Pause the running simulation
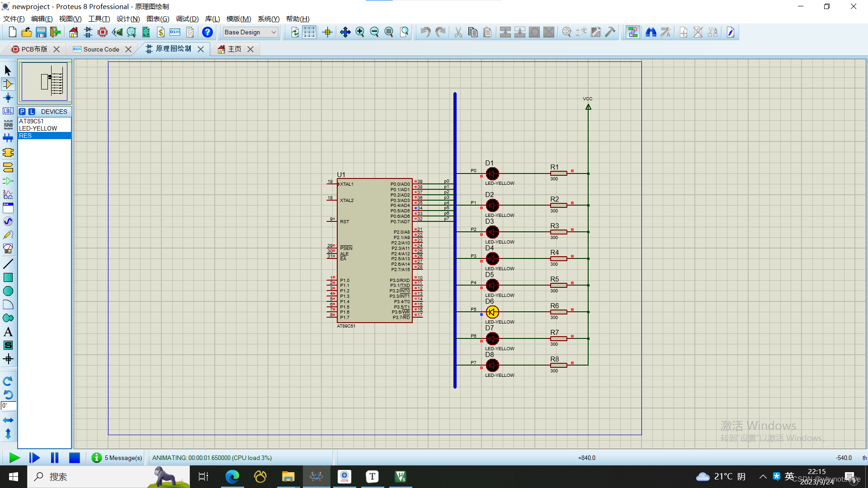 tap(54, 458)
